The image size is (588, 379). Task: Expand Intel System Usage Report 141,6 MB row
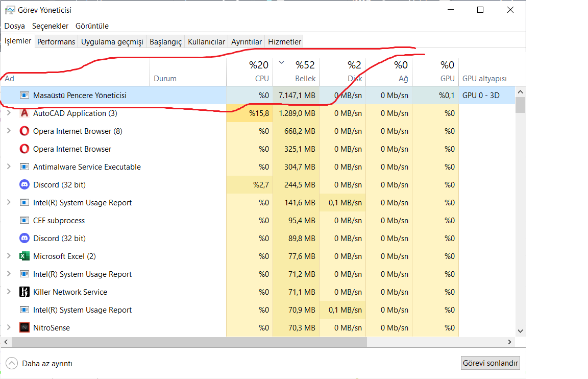click(9, 203)
